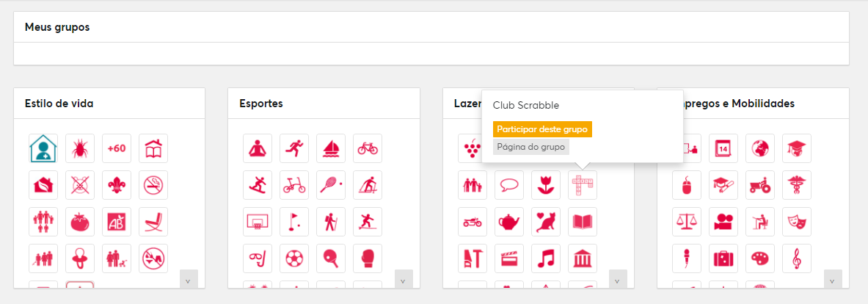Viewport: 868px width, 304px height.
Task: Open the soccer ball group icon
Action: [x=294, y=258]
